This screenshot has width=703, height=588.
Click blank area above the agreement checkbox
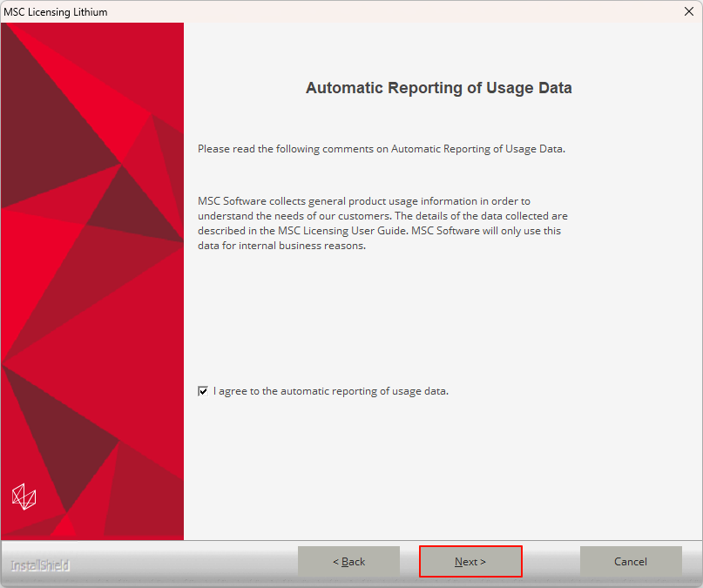tap(383, 322)
